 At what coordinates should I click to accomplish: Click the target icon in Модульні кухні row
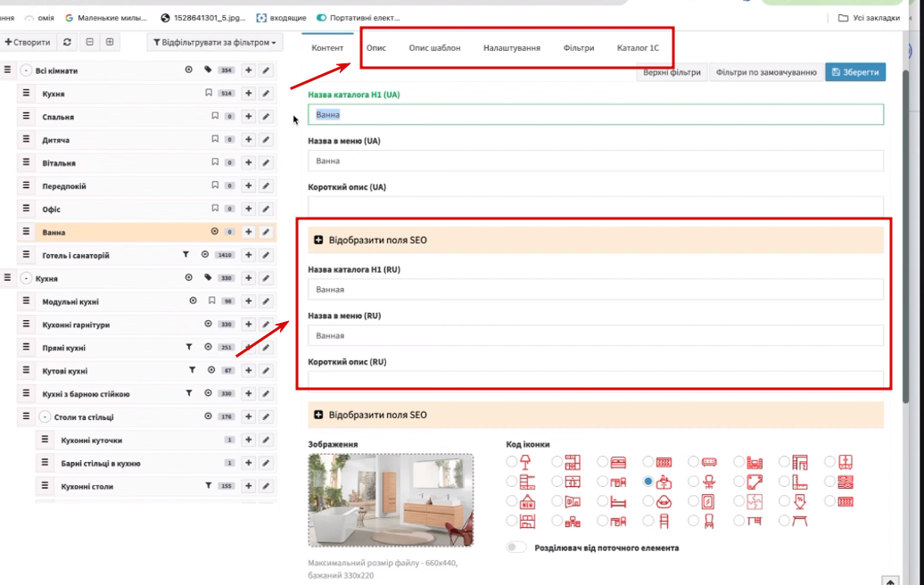[193, 301]
